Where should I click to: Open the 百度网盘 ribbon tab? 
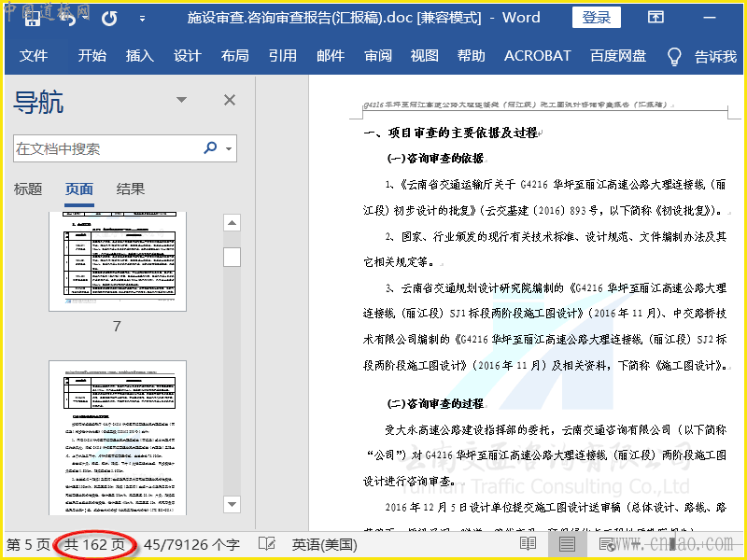[618, 56]
